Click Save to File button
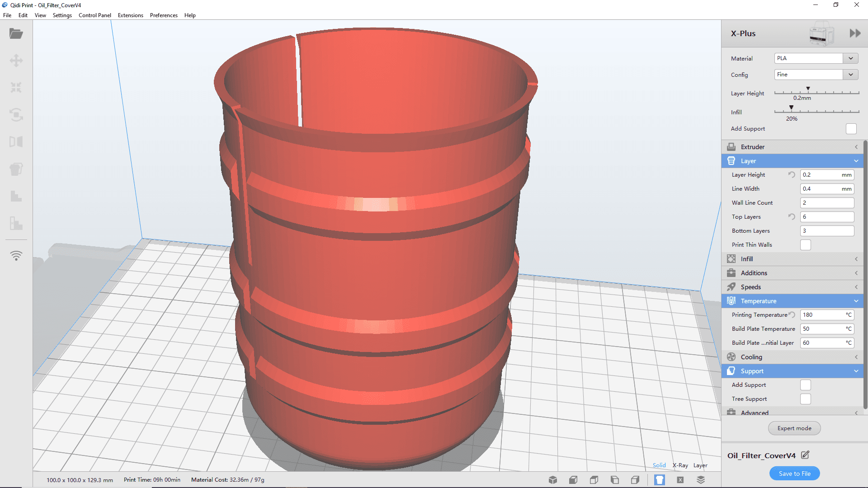 [x=794, y=473]
